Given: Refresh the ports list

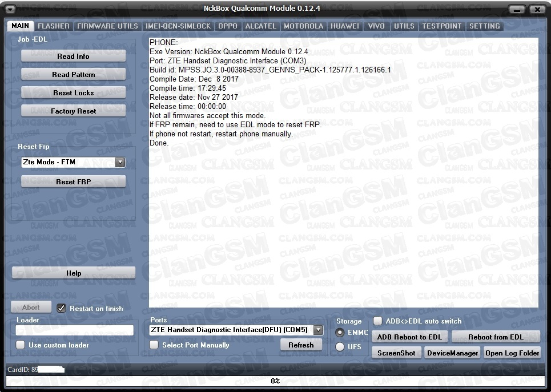Looking at the screenshot, I should 301,345.
